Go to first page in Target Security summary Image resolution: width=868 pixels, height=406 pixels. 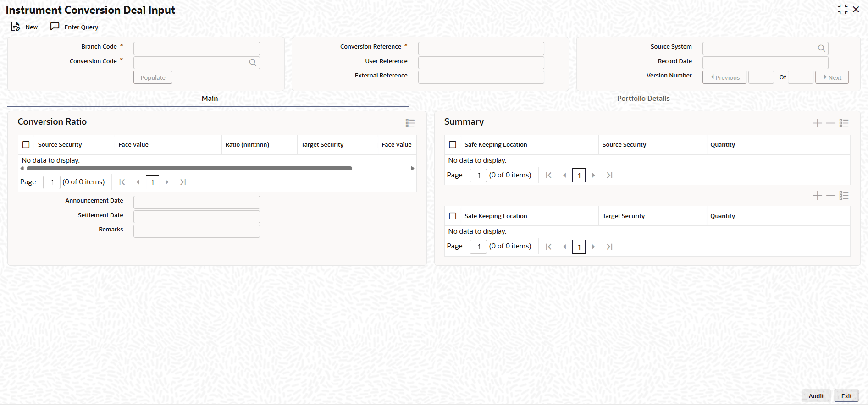(x=548, y=247)
